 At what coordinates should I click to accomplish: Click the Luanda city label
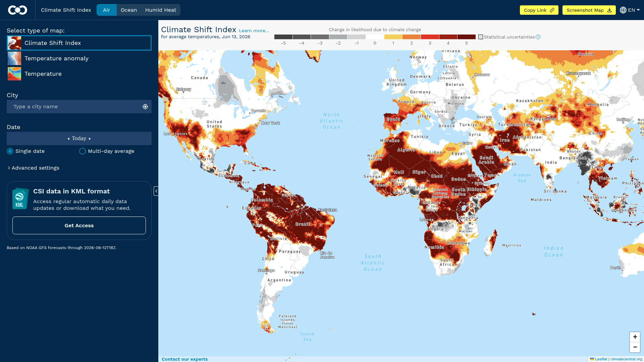[x=426, y=220]
